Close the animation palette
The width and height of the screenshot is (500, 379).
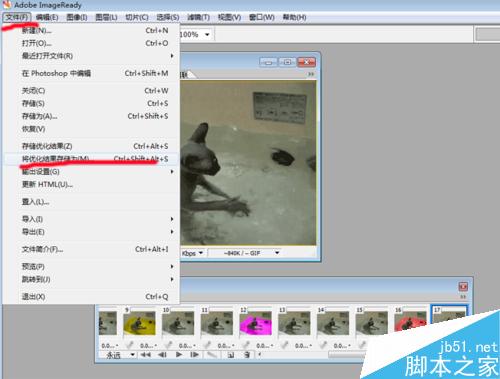[463, 286]
